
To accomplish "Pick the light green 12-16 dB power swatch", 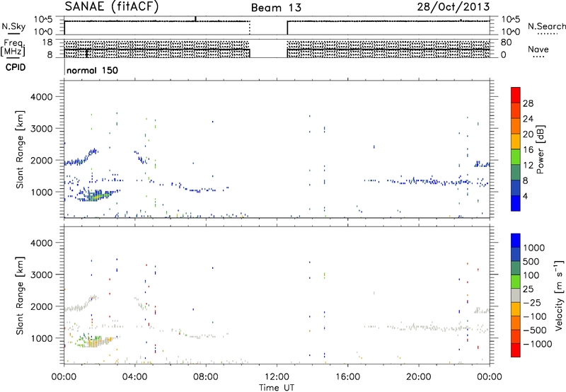I will tap(516, 157).
